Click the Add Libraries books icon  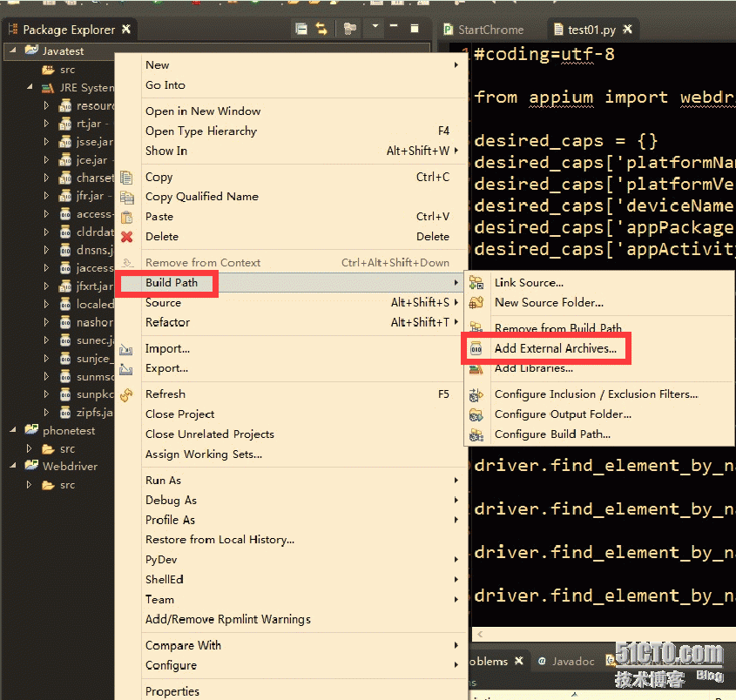(476, 370)
